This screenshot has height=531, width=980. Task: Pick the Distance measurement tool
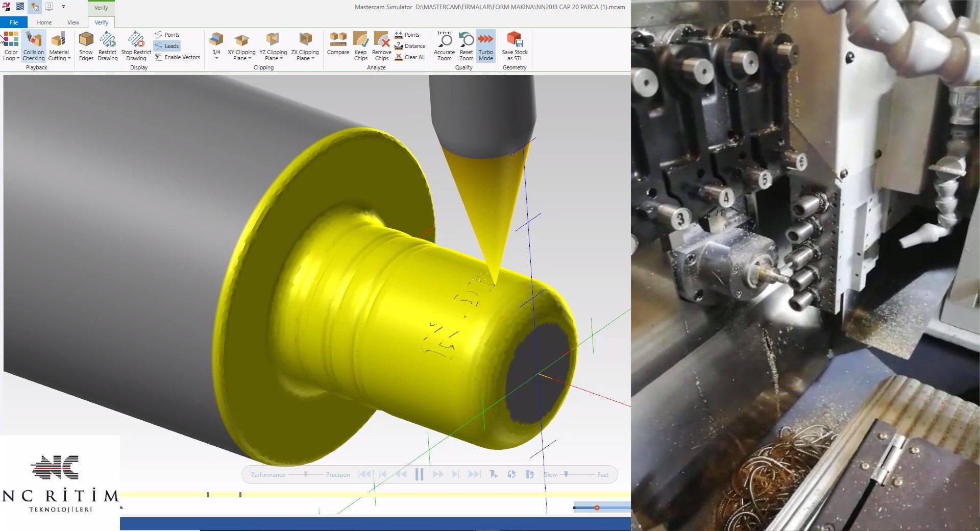[x=410, y=46]
